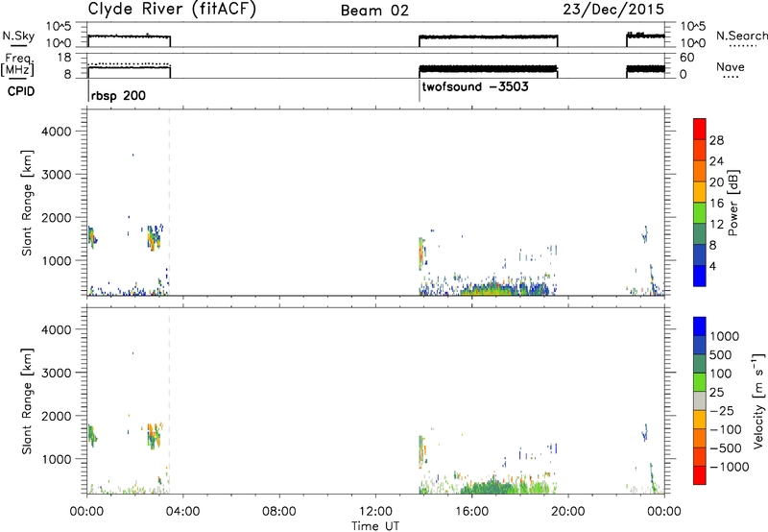The height and width of the screenshot is (532, 768).
Task: Click the 'N.Search' legend label
Action: point(741,36)
